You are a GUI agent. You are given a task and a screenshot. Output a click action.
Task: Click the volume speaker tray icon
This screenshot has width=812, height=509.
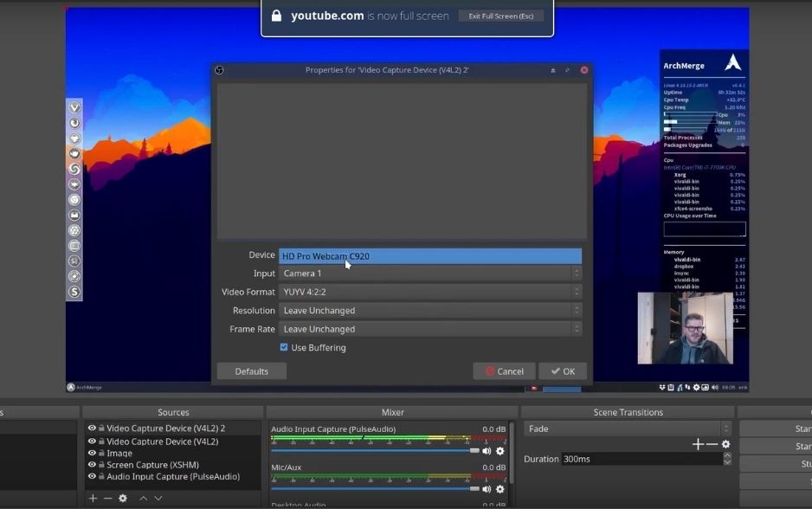click(x=715, y=387)
